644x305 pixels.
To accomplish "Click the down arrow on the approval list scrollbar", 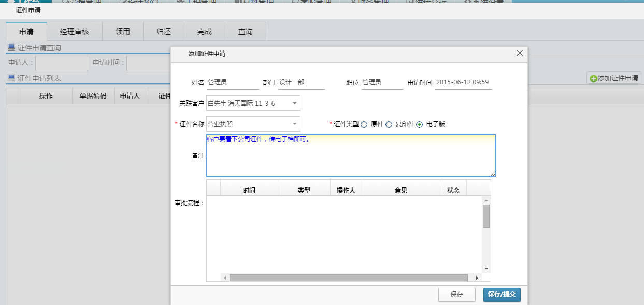I will pos(486,268).
